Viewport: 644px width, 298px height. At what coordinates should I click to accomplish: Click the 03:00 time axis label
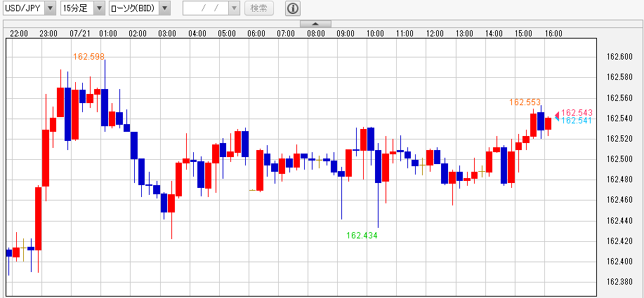(167, 34)
